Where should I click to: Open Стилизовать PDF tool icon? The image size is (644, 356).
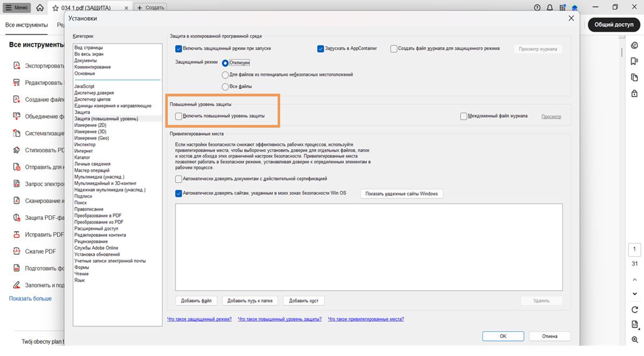[x=16, y=150]
